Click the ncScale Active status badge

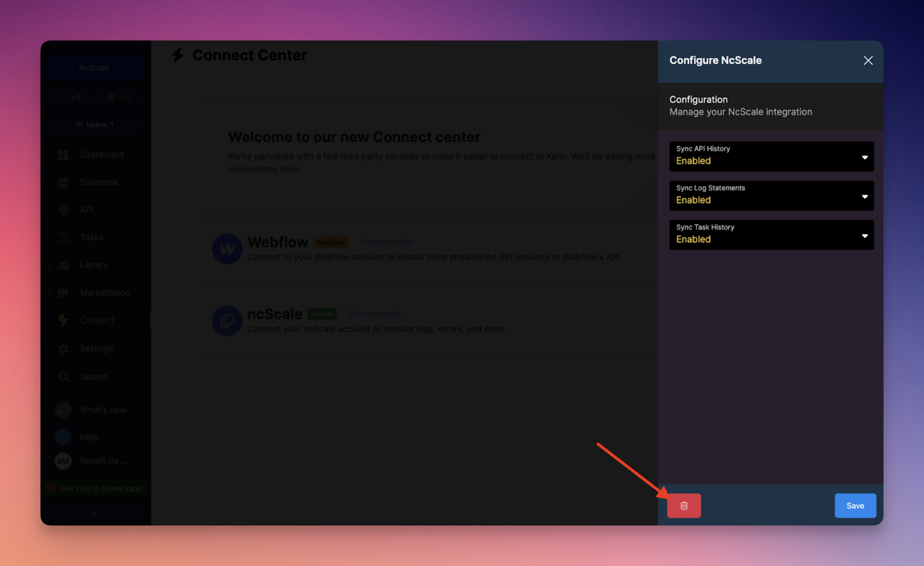click(322, 314)
